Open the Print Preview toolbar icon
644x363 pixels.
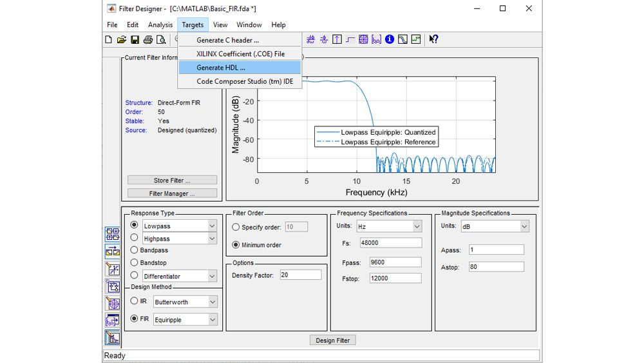click(x=162, y=39)
